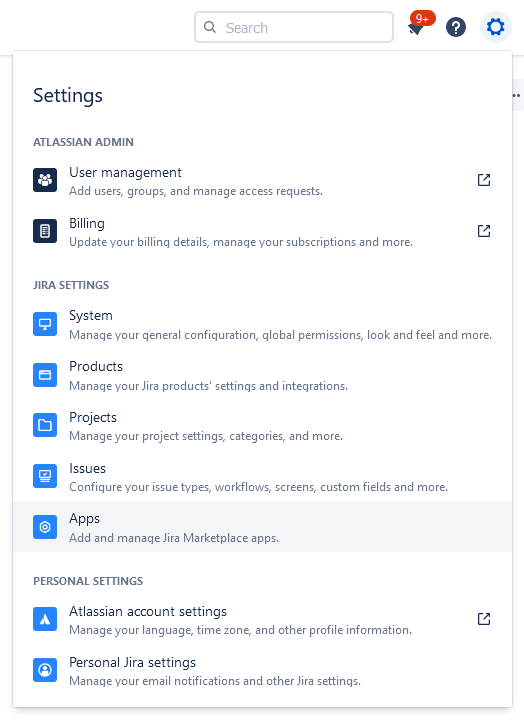Open the help question mark icon
The image size is (524, 725).
(x=456, y=27)
